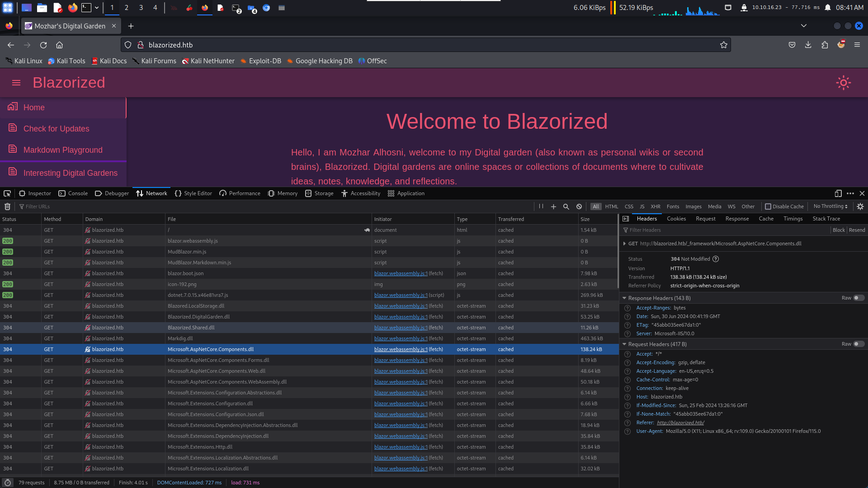
Task: Open taskbar terminal dropdown arrow
Action: pyautogui.click(x=97, y=8)
